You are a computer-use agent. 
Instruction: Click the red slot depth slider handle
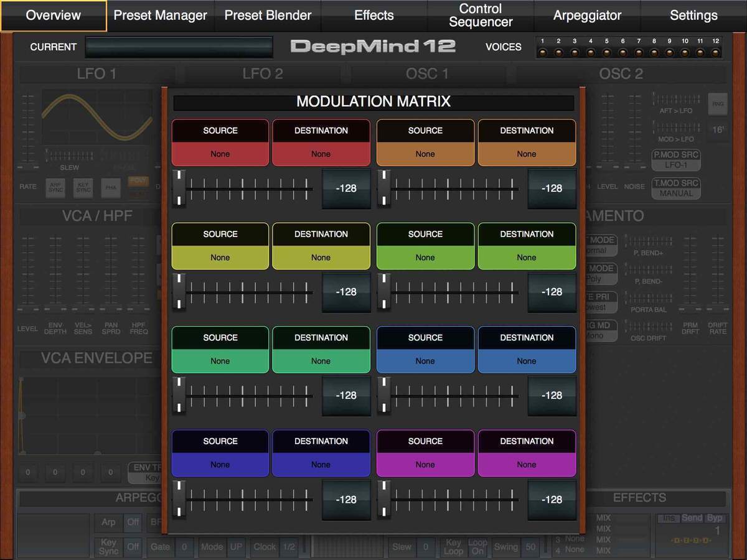point(179,188)
